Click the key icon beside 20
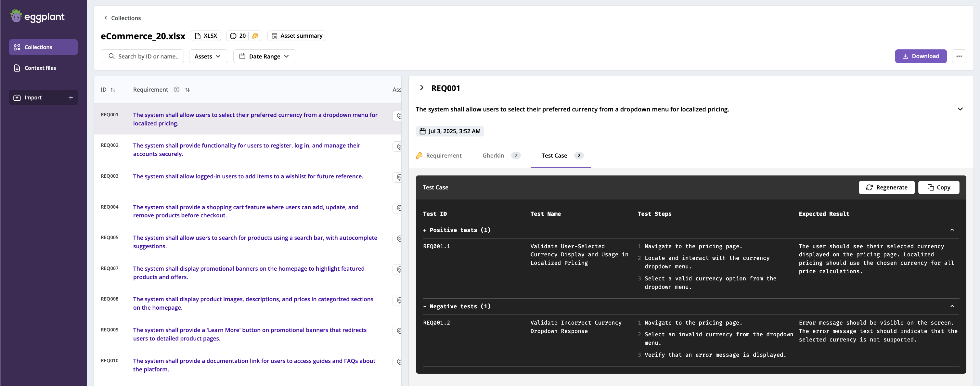 click(255, 36)
